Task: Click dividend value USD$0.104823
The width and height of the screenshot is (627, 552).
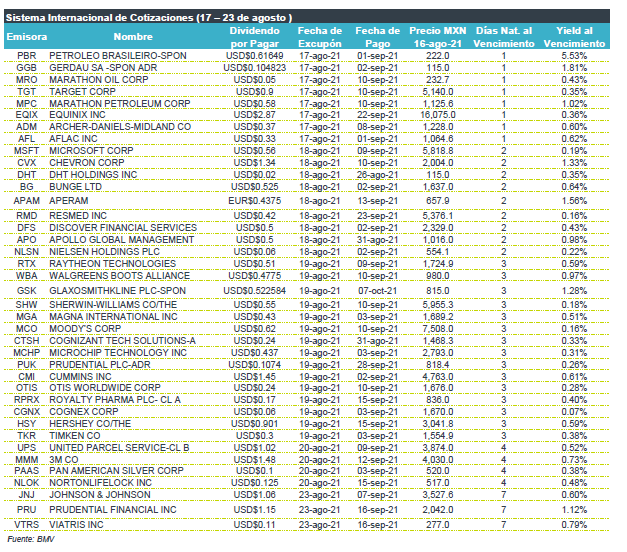Action: 255,68
